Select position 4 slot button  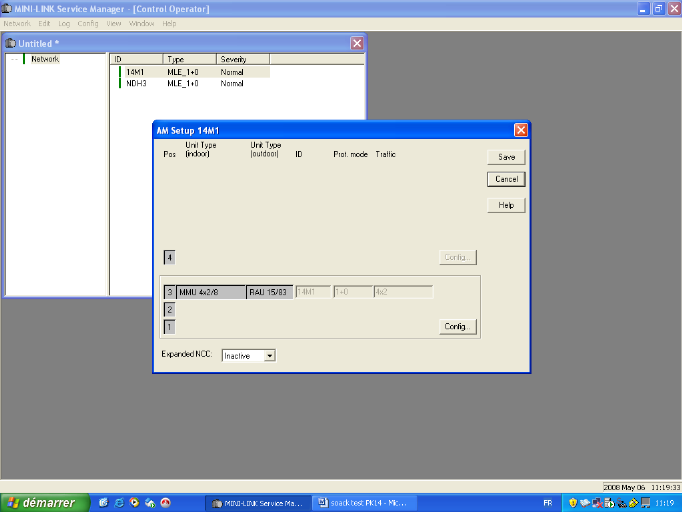(x=170, y=258)
